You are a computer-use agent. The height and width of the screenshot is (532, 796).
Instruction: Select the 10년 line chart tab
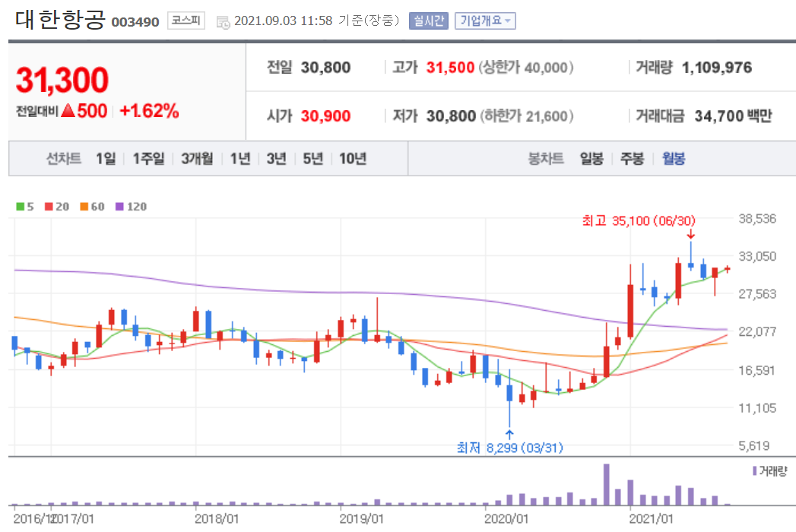click(x=353, y=159)
